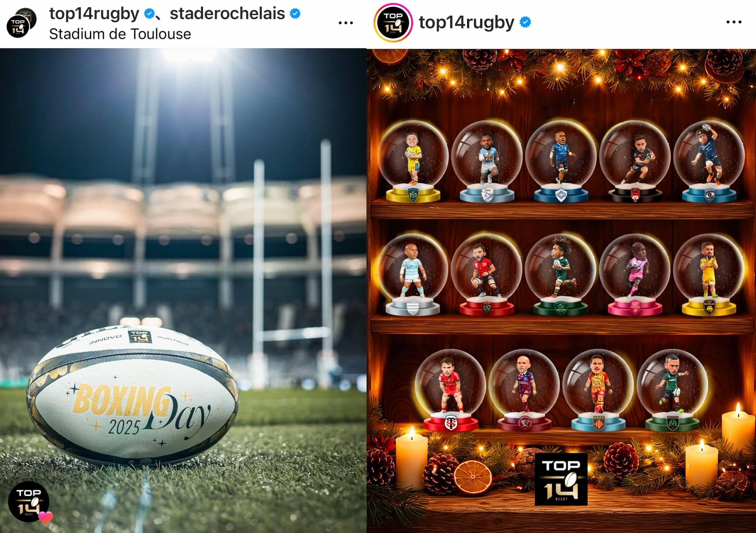Click the top14rugby avatar with story ring
The image size is (756, 533).
tap(393, 22)
